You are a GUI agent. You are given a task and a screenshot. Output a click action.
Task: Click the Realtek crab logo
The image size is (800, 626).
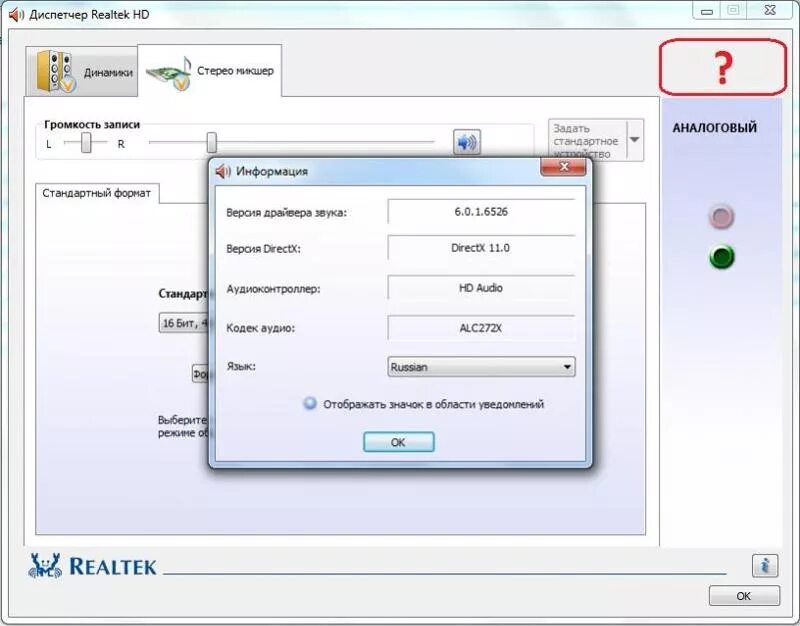pyautogui.click(x=45, y=565)
